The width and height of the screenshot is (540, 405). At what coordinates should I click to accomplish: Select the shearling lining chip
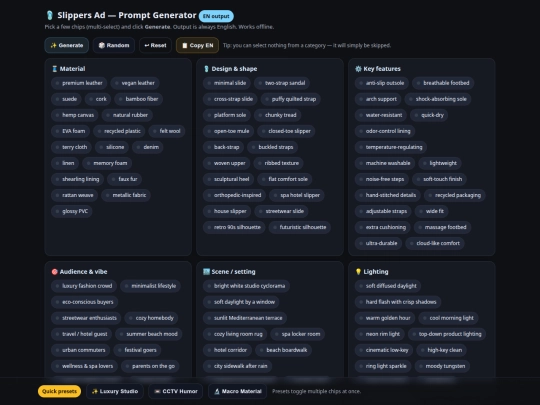click(77, 179)
